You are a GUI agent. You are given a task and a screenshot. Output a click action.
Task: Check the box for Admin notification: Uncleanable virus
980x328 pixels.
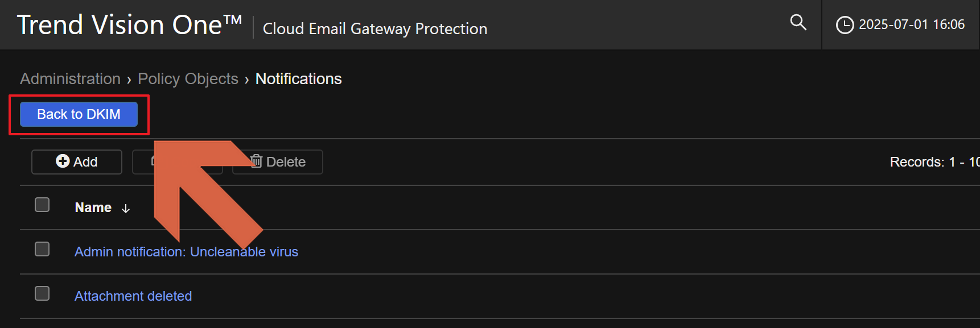click(x=42, y=249)
